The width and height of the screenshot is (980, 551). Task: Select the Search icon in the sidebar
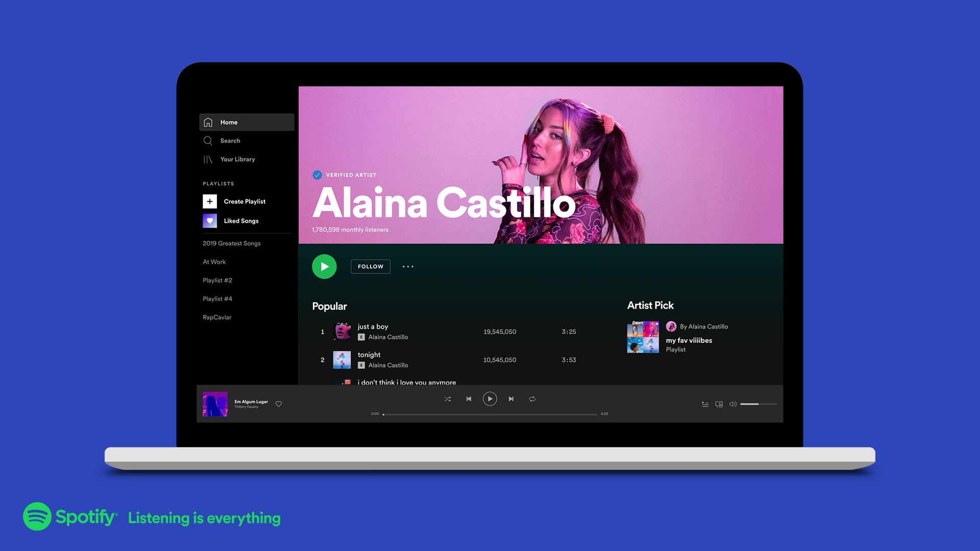click(x=208, y=140)
